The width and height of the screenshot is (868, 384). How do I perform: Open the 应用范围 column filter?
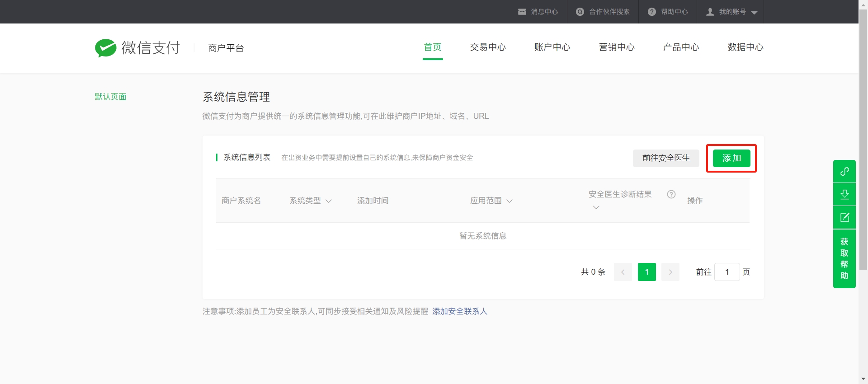(509, 201)
